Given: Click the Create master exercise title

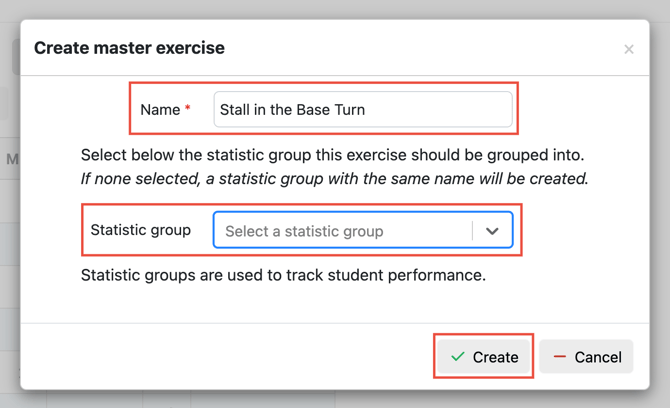Looking at the screenshot, I should point(129,48).
